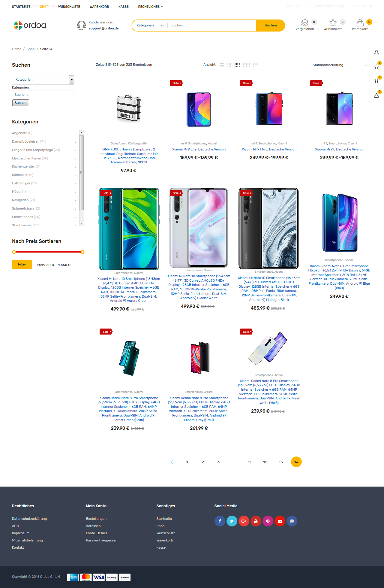The width and height of the screenshot is (384, 588).
Task: Open the Warenkorb shopping bag icon
Action: [360, 23]
